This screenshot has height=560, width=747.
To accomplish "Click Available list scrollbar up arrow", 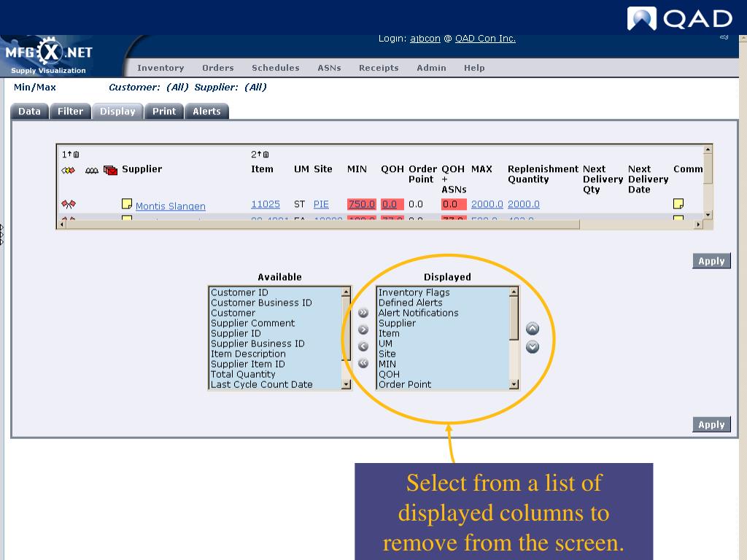I will [347, 292].
